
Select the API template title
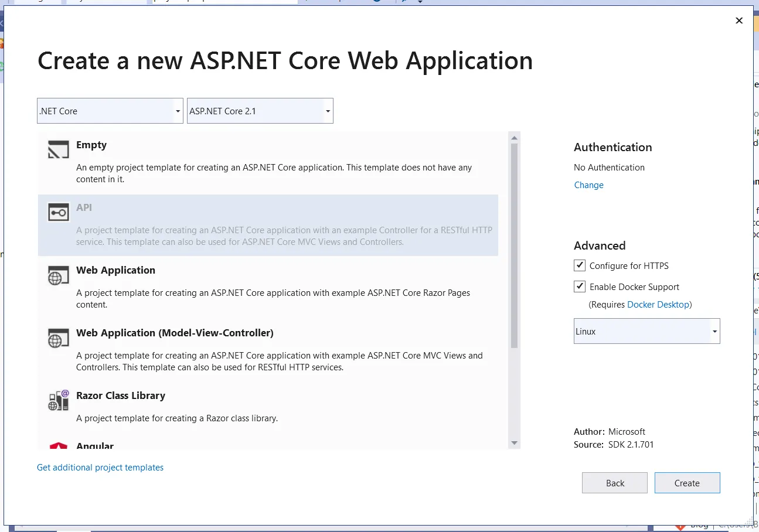[x=84, y=207]
